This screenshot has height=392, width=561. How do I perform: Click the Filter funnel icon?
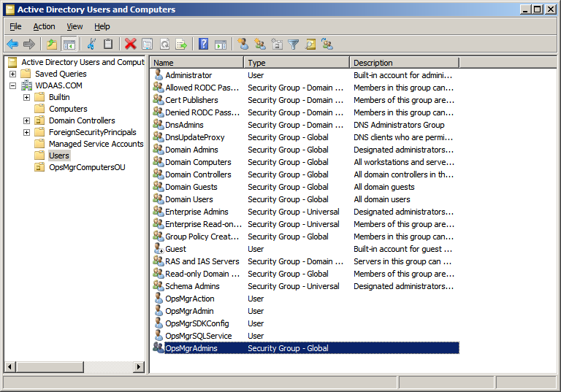(x=294, y=45)
